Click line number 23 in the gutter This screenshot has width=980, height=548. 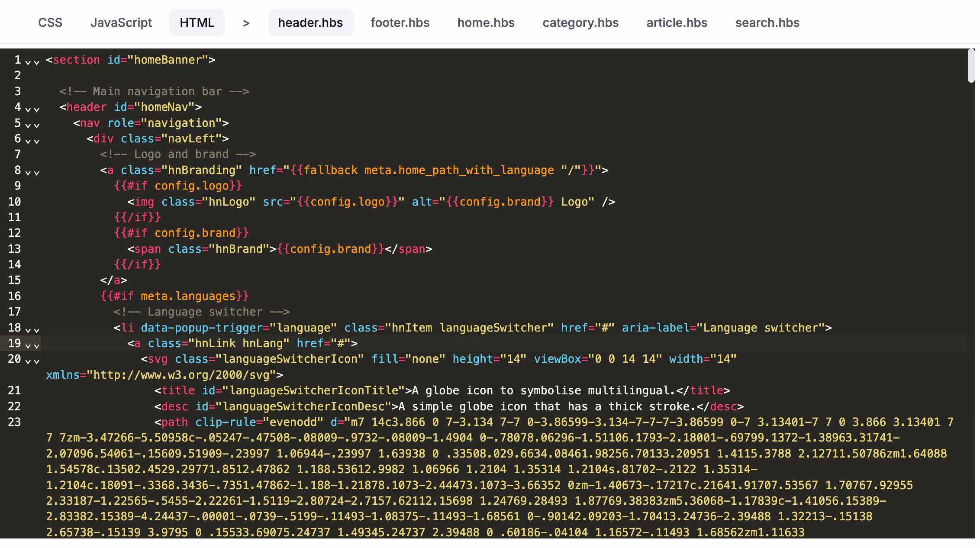tap(14, 422)
